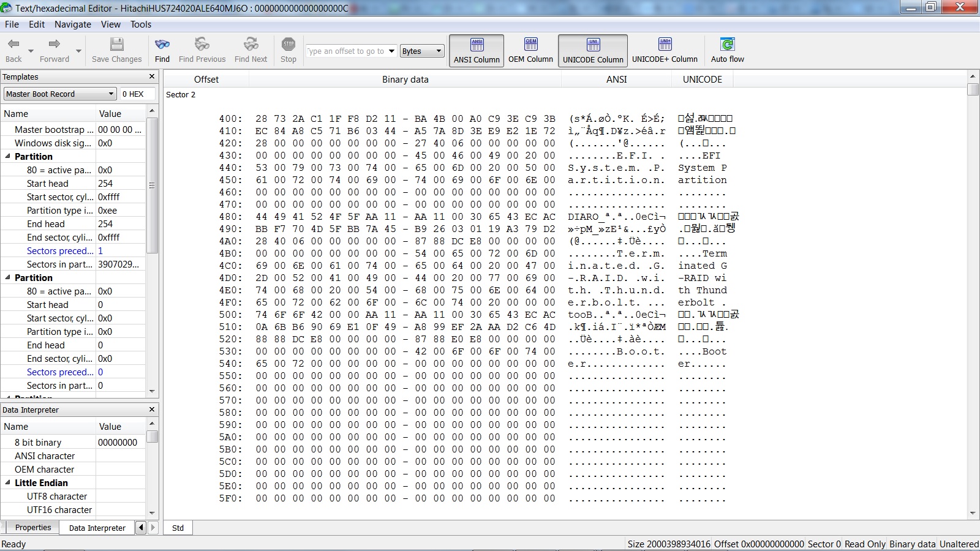Click the Forward navigation arrow icon

(54, 44)
